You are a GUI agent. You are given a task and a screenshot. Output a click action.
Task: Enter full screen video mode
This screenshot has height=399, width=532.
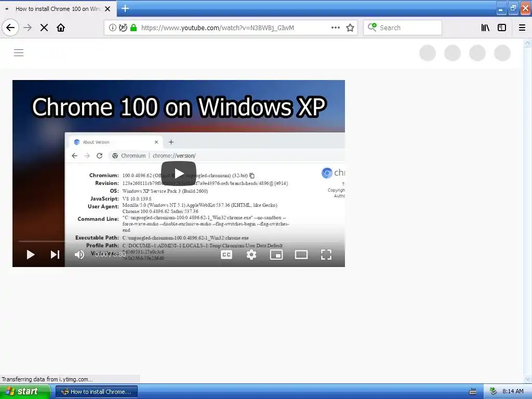tap(326, 255)
